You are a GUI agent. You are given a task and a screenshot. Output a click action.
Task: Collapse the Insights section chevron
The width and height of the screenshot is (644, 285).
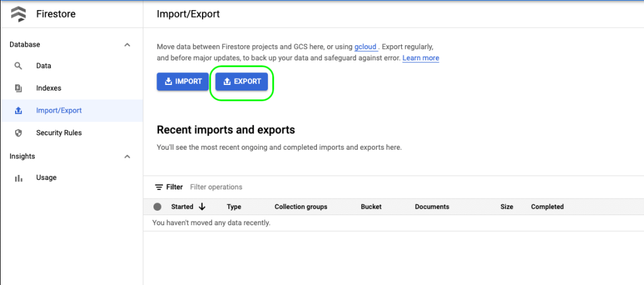pos(127,157)
